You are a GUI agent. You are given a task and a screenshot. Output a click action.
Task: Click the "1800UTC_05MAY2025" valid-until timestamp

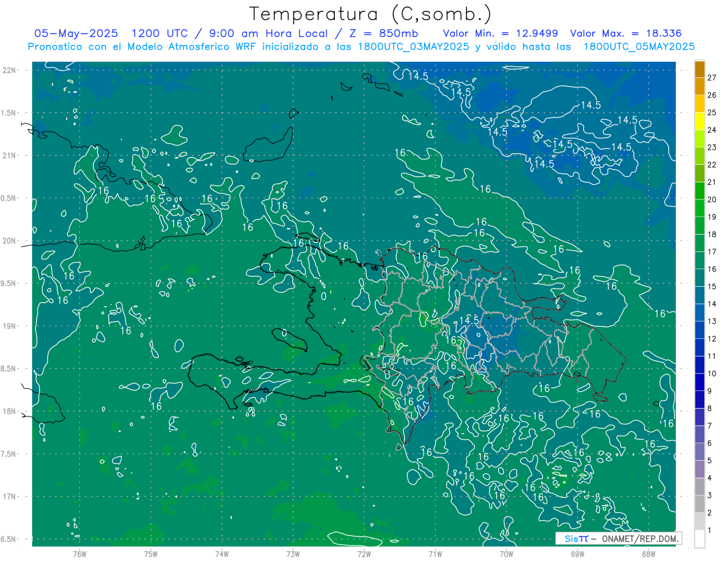point(639,47)
